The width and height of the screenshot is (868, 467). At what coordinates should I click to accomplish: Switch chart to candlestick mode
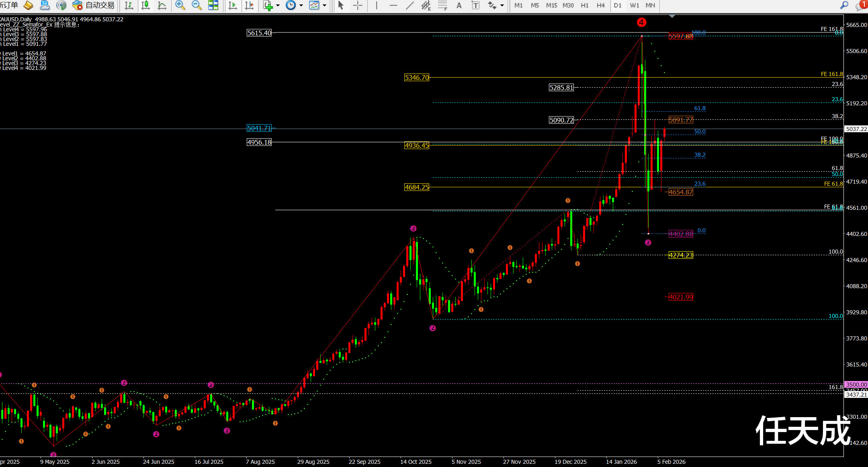point(145,5)
